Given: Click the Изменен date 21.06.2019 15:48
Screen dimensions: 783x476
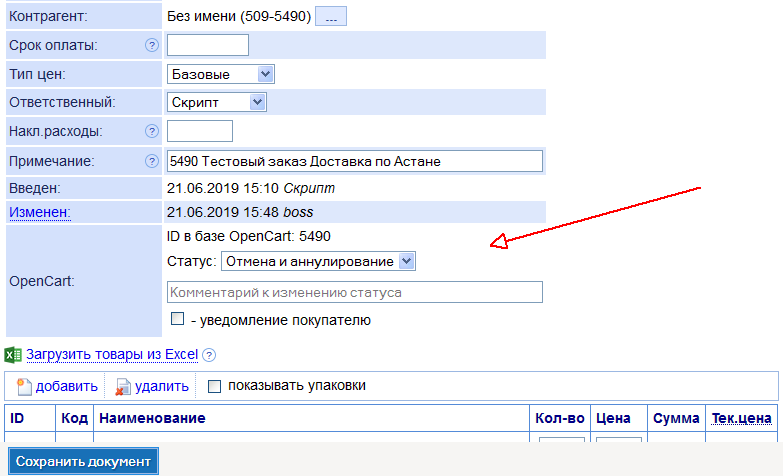Looking at the screenshot, I should 223,212.
